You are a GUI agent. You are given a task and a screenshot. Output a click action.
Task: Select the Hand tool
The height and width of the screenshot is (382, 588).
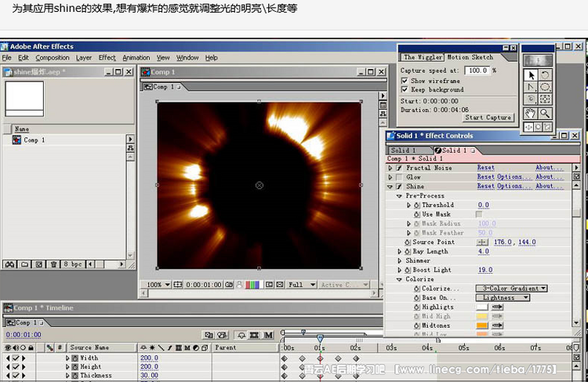pyautogui.click(x=531, y=113)
